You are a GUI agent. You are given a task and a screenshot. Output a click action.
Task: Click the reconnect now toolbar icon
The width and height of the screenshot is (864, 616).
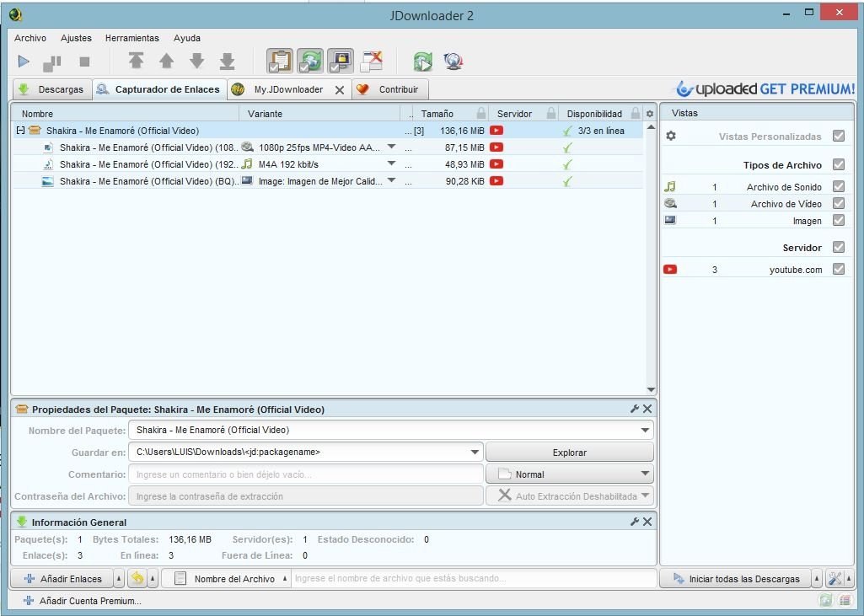(423, 62)
